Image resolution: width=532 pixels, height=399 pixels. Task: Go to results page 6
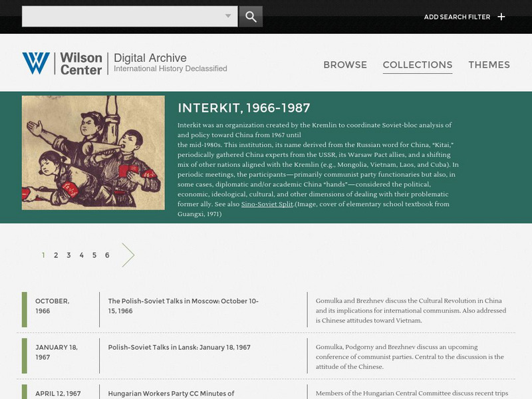(x=107, y=255)
